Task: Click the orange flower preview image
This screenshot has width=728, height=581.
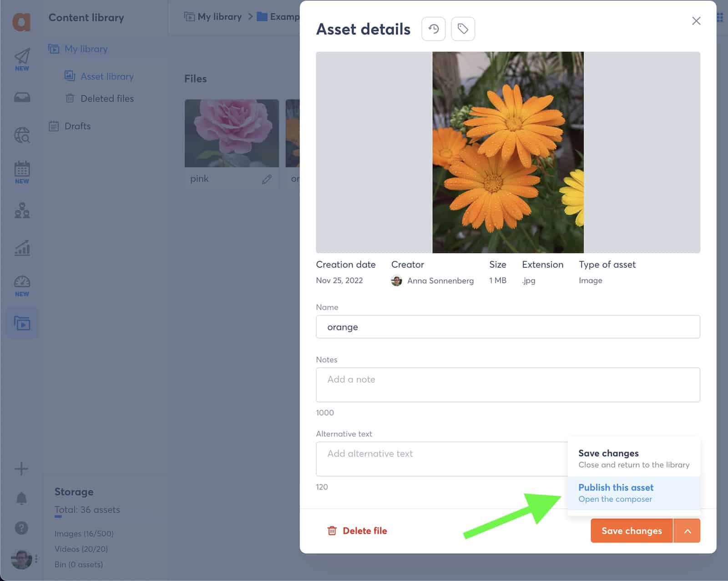Action: (x=508, y=152)
